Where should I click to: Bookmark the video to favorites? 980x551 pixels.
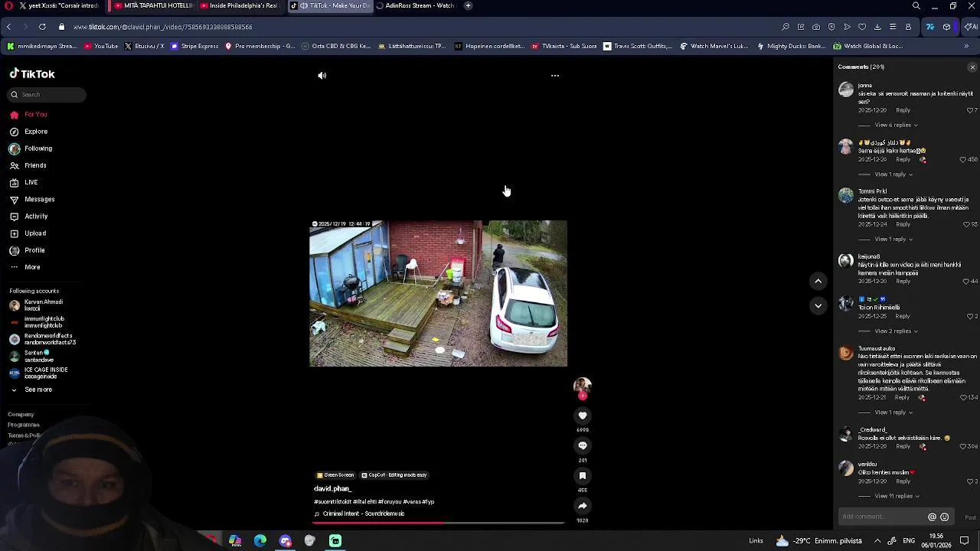click(x=583, y=475)
